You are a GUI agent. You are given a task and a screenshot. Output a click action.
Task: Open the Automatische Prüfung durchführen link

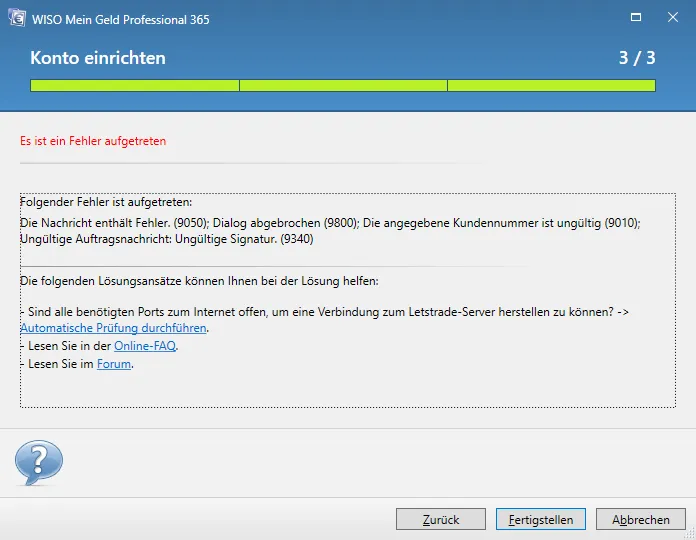[x=113, y=328]
